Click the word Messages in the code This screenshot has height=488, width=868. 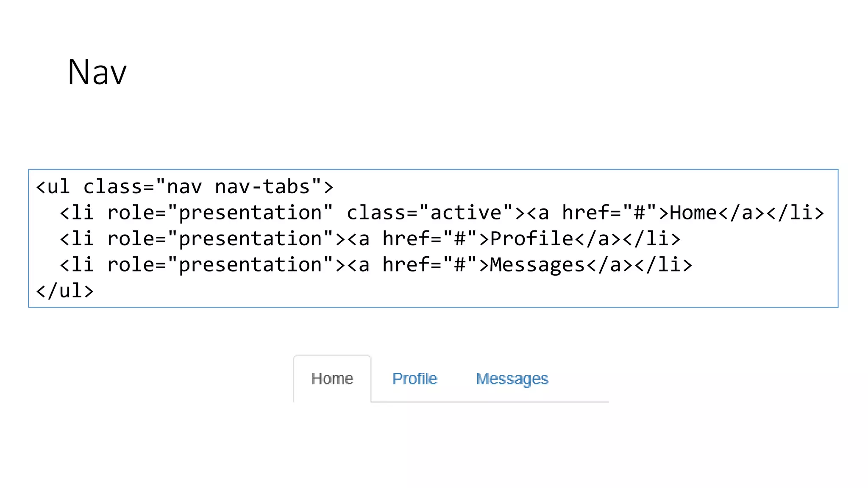(x=538, y=265)
